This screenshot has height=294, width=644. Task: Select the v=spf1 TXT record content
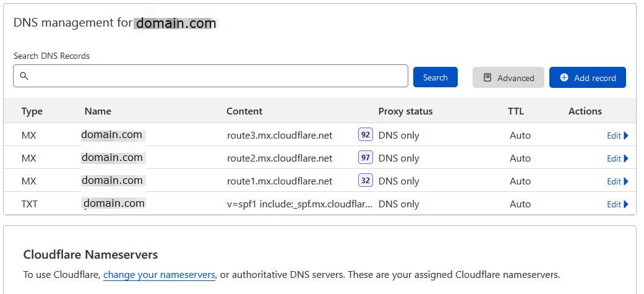pos(299,204)
